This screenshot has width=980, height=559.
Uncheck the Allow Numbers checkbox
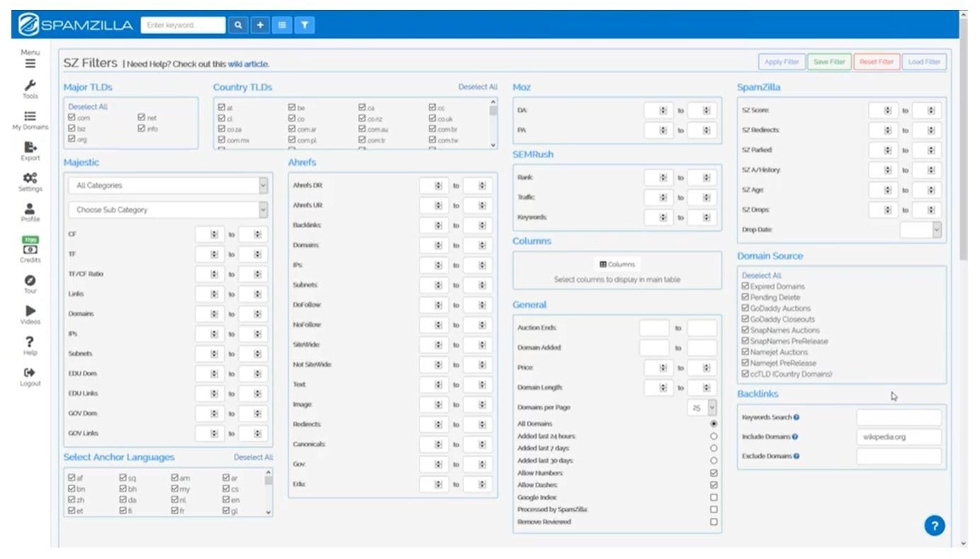click(x=713, y=473)
